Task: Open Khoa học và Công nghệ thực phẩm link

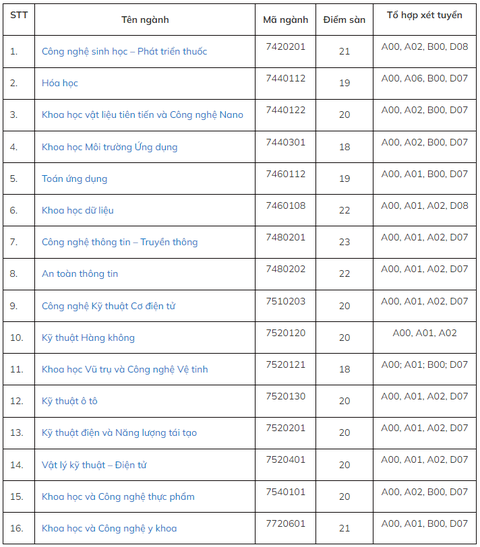Action: coord(118,497)
